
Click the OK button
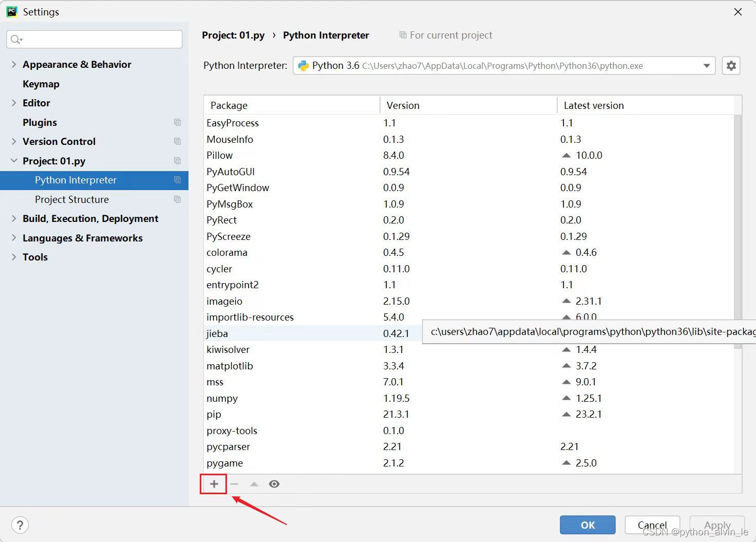pyautogui.click(x=588, y=525)
